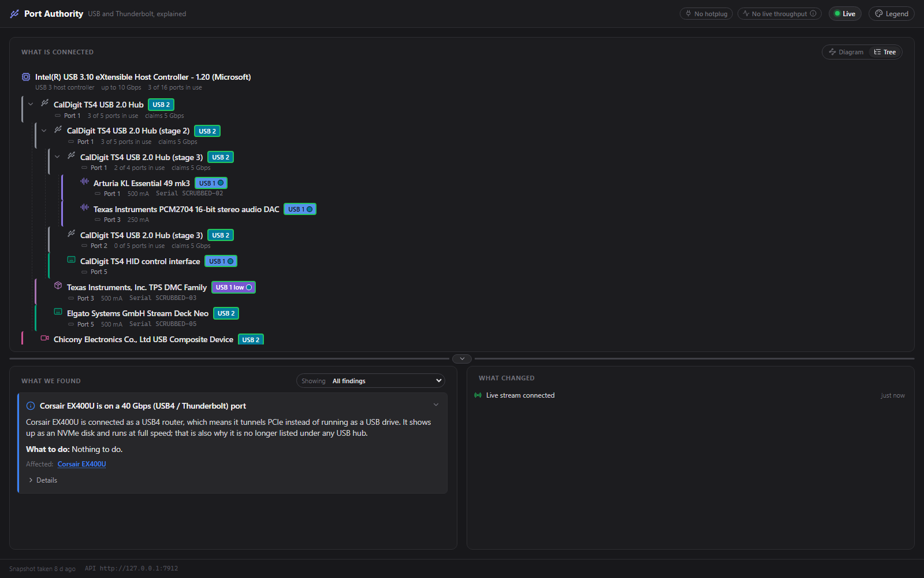
Task: Click the box icon for TPS DMC Family
Action: (58, 286)
